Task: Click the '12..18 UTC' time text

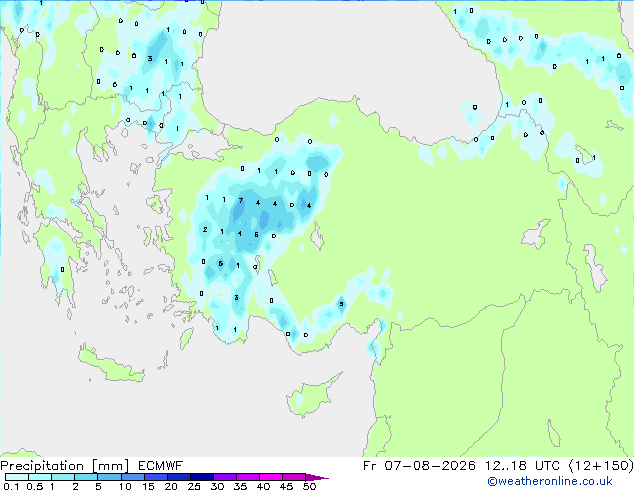Action: 522,466
